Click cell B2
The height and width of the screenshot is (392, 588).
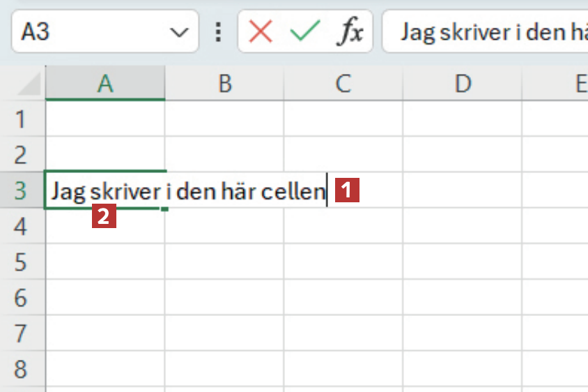pos(224,154)
